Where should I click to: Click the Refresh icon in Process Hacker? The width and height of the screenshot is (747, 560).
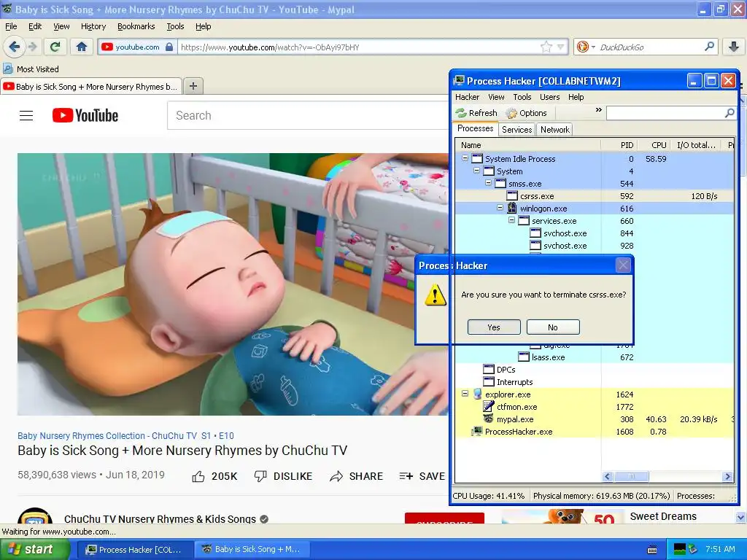pyautogui.click(x=461, y=113)
